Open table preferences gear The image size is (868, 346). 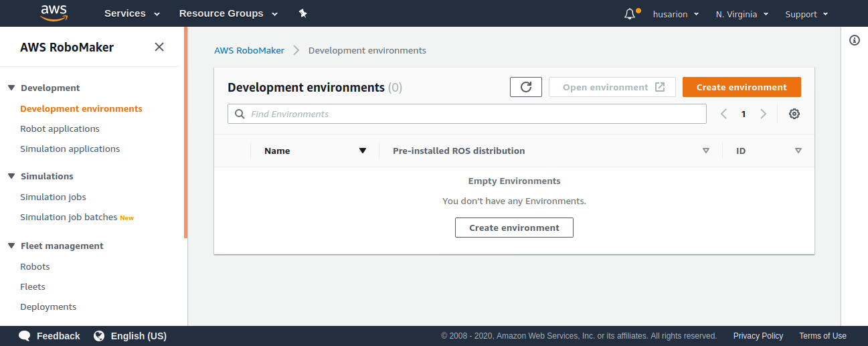[x=794, y=114]
